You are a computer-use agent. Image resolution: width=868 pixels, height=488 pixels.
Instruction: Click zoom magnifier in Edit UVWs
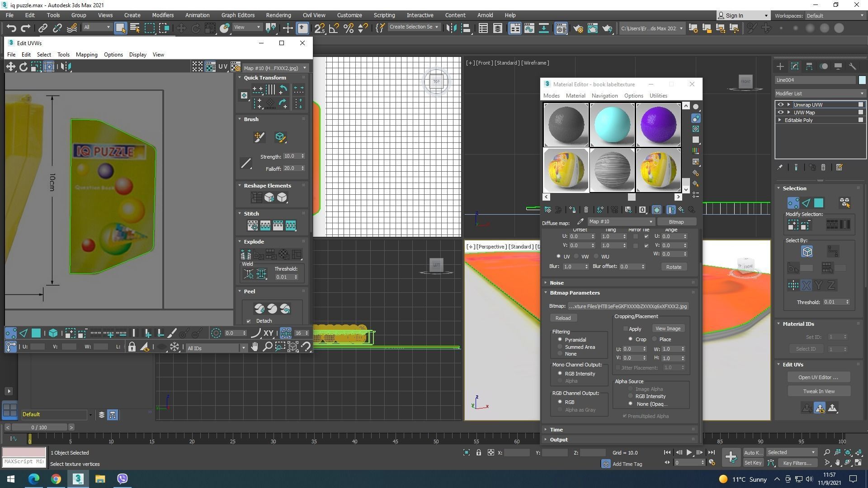pos(267,347)
